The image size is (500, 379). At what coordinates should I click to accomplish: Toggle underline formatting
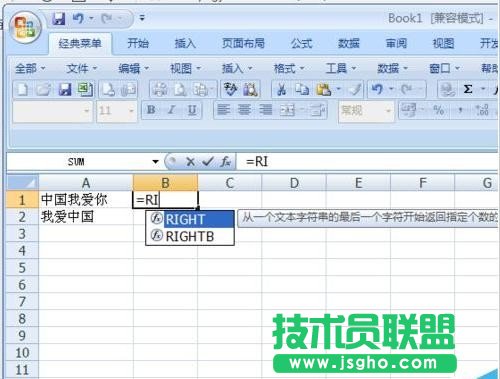point(192,110)
